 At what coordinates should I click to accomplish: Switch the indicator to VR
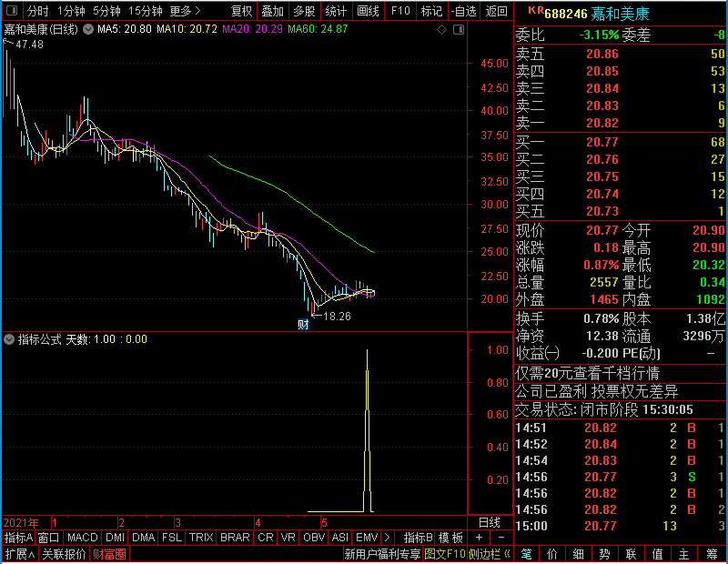(288, 538)
